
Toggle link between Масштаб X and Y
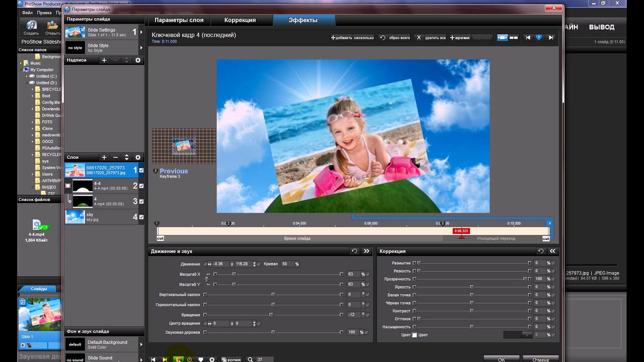point(207,279)
